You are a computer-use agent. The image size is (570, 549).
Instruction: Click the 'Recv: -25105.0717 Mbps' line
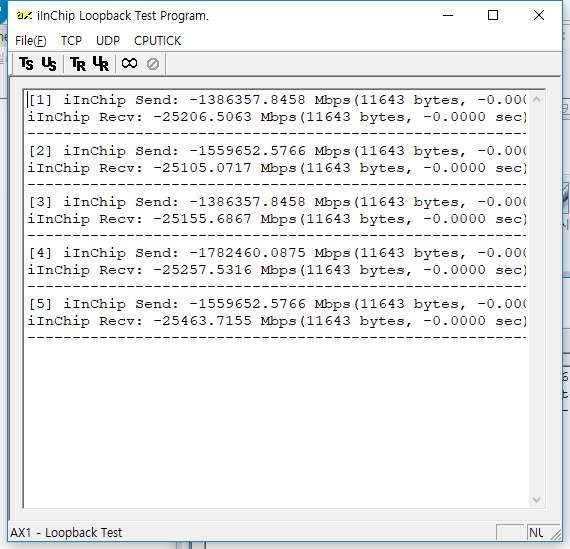click(x=277, y=168)
